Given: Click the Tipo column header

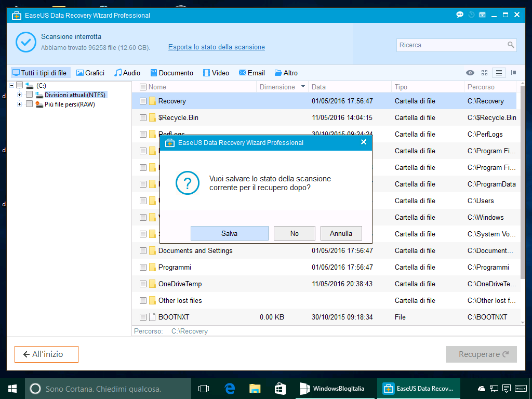Looking at the screenshot, I should [x=428, y=87].
